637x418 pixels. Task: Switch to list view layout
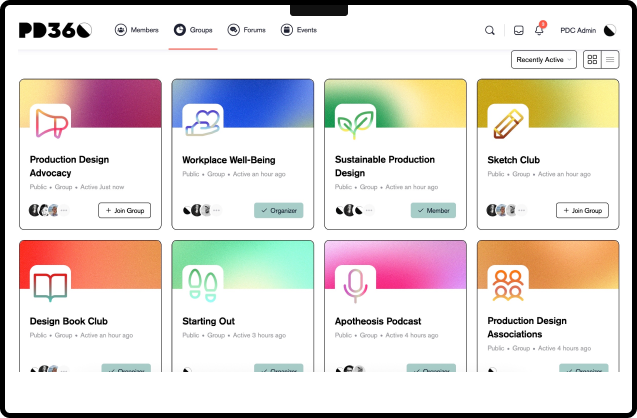point(610,60)
